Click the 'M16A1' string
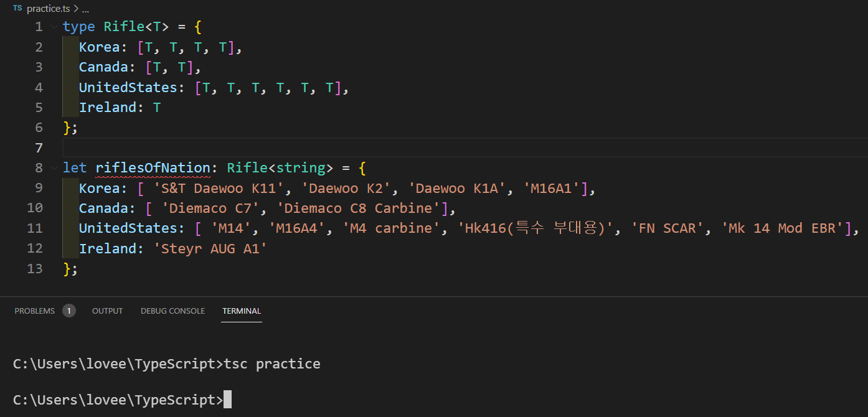Screen dimensions: 868x417 coord(552,189)
